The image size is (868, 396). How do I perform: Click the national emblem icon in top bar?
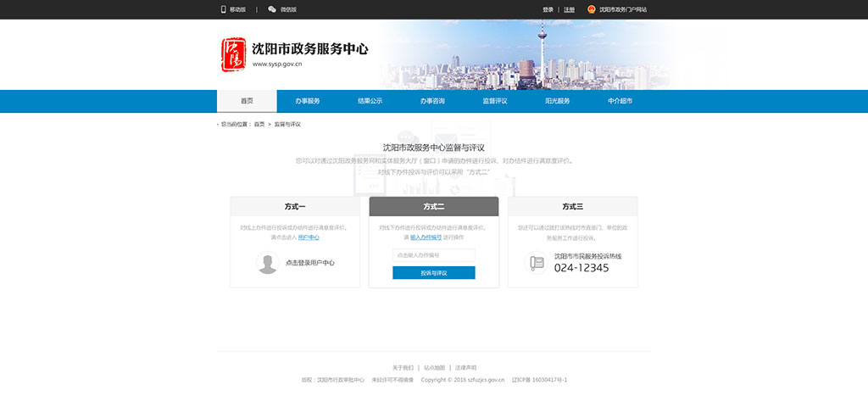coord(592,9)
